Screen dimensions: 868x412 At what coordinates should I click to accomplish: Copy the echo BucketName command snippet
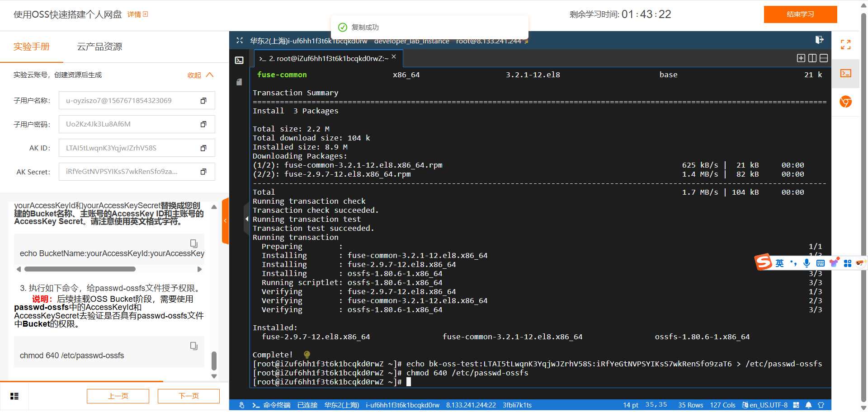click(x=193, y=243)
